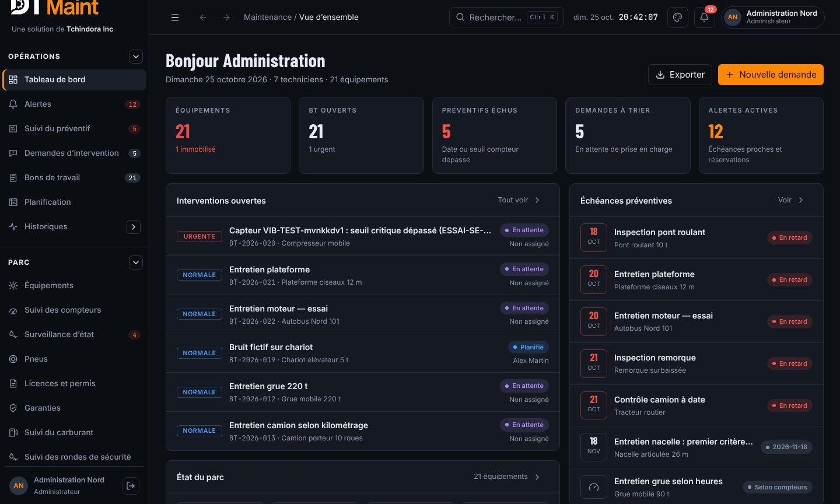
Task: Open the notifications bell with 12 badge
Action: coord(705,17)
